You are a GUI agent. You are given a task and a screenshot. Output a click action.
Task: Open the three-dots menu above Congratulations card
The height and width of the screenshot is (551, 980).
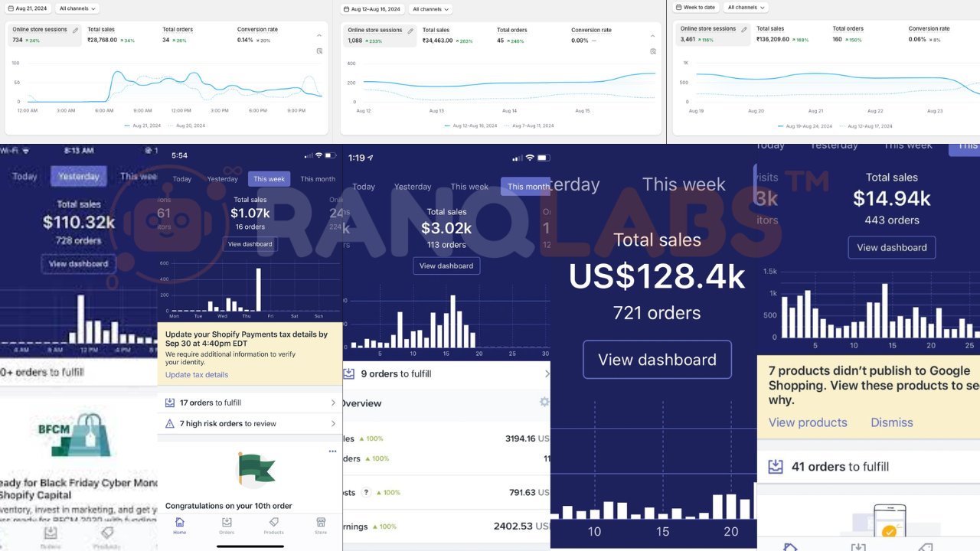pyautogui.click(x=332, y=452)
